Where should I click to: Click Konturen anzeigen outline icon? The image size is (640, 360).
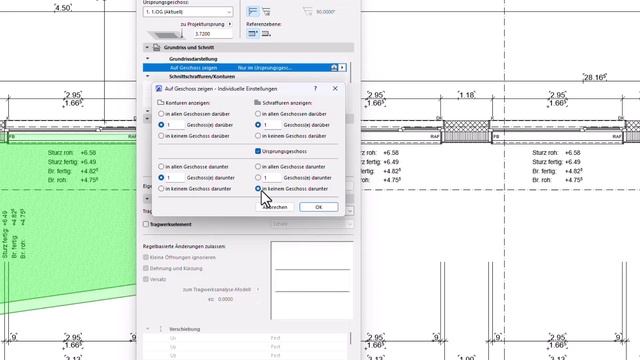click(160, 102)
